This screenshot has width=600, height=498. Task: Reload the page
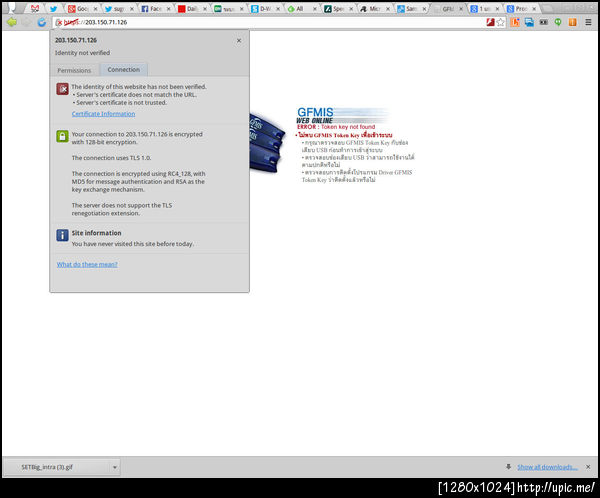[x=42, y=22]
